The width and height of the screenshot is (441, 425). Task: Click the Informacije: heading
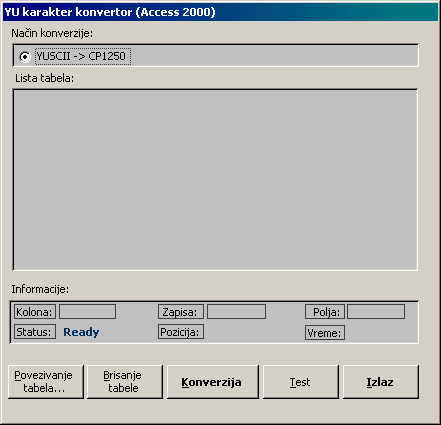click(40, 289)
